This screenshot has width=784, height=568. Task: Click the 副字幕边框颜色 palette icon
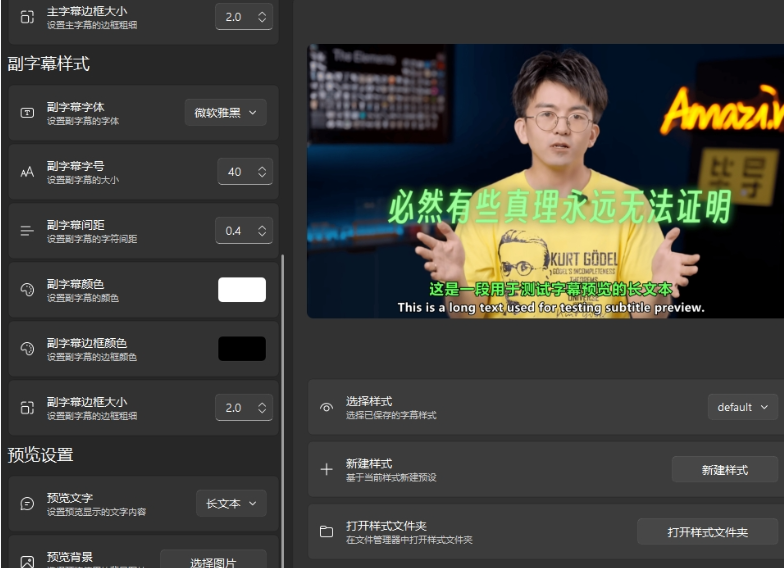(x=27, y=349)
